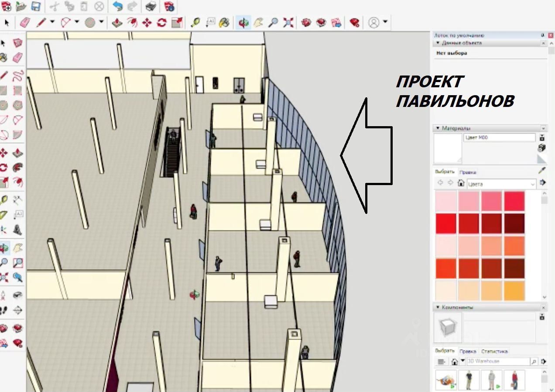Open components navigation dropdown next to home icon
The width and height of the screenshot is (555, 392).
463,361
